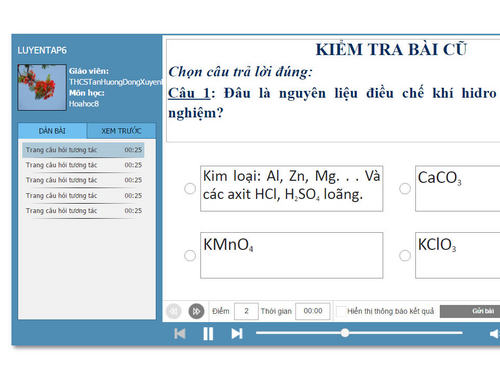Screen dimensions: 500x373
Task: Select KMnO4 radio button
Action: tap(190, 256)
